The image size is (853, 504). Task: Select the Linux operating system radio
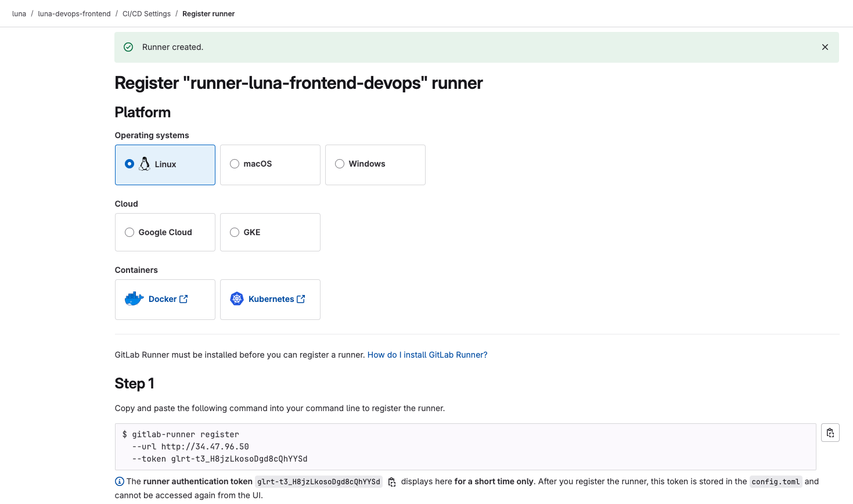pyautogui.click(x=129, y=164)
